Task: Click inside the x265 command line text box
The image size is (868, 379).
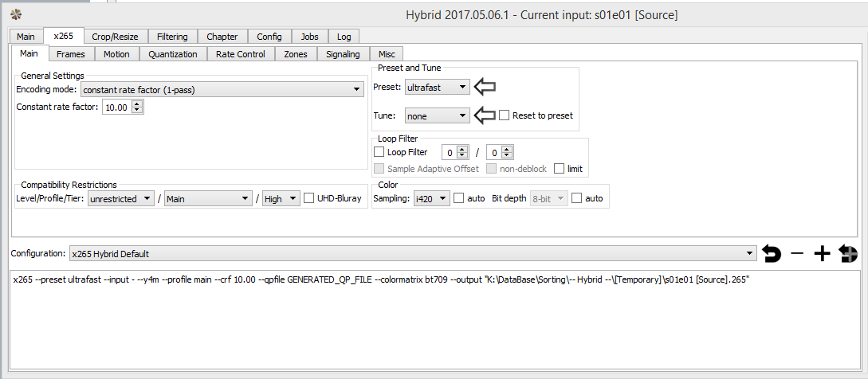Action: click(x=434, y=319)
